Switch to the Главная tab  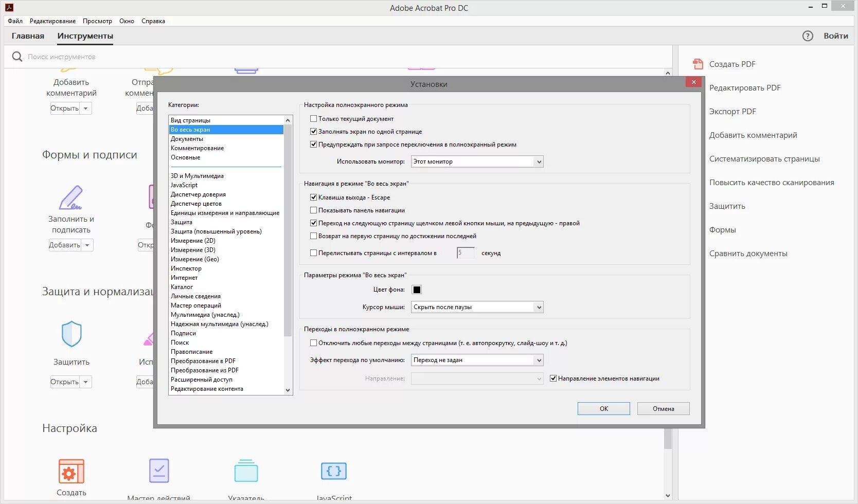(x=28, y=36)
